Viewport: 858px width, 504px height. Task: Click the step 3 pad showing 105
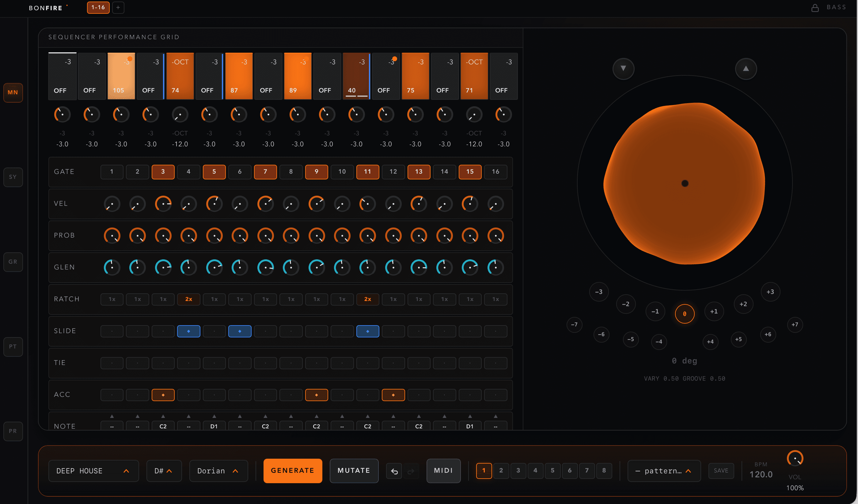(x=121, y=76)
